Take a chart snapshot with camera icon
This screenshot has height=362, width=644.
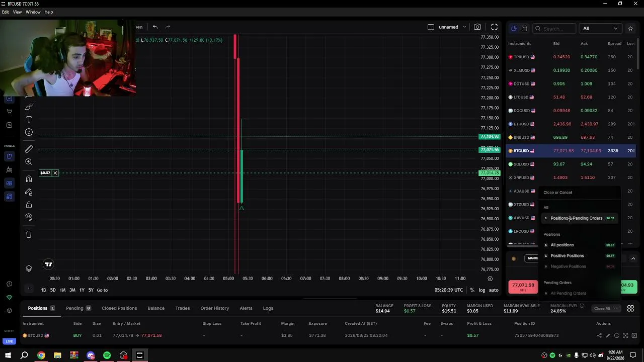477,27
